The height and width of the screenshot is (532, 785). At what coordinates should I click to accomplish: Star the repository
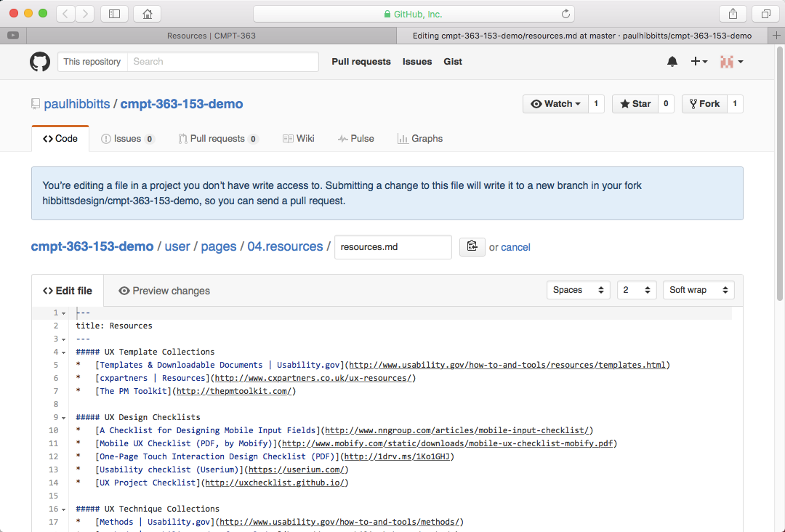click(x=635, y=104)
